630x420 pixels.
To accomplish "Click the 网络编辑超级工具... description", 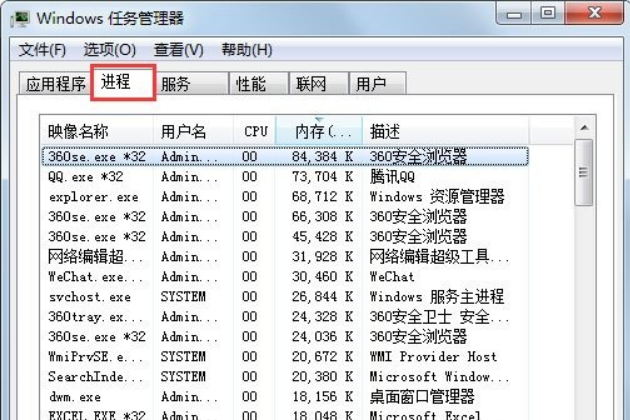I will pos(439,256).
